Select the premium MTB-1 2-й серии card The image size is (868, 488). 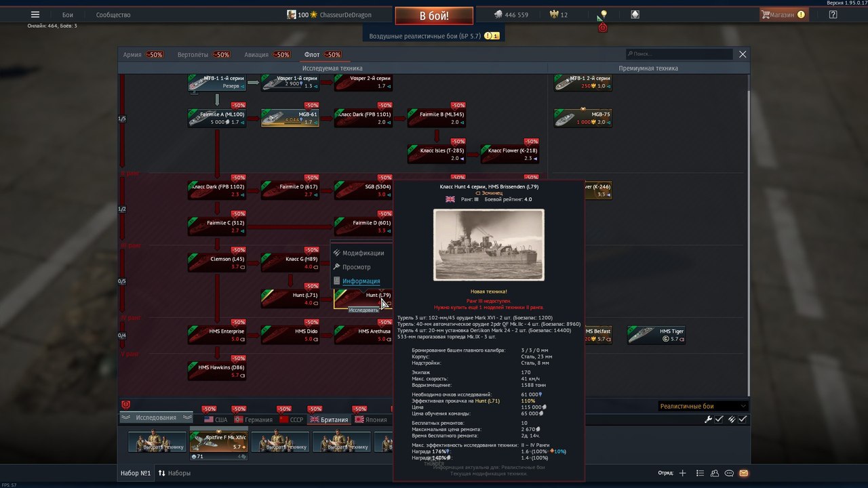coord(583,82)
